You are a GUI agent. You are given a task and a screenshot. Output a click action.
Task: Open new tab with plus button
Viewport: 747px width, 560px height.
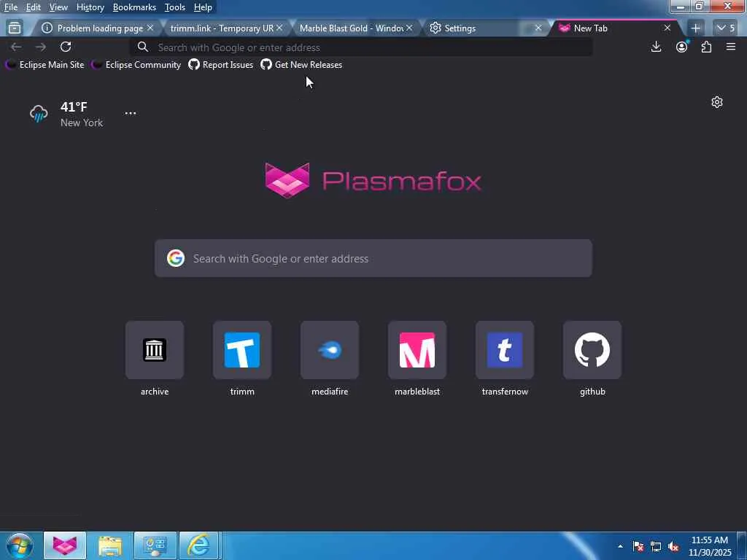(695, 28)
